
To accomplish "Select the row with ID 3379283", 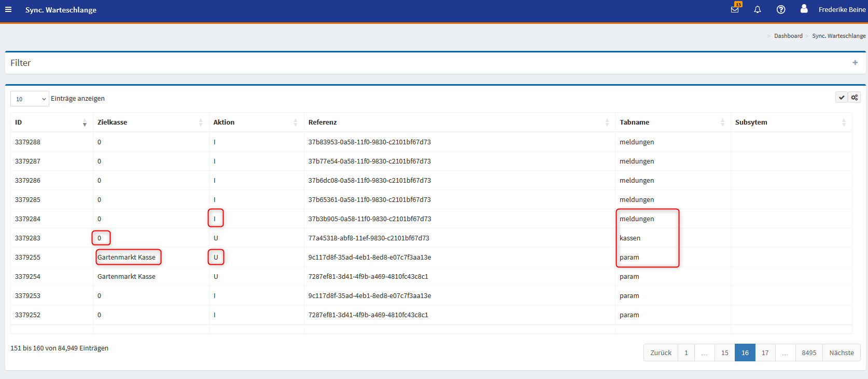I will (27, 238).
